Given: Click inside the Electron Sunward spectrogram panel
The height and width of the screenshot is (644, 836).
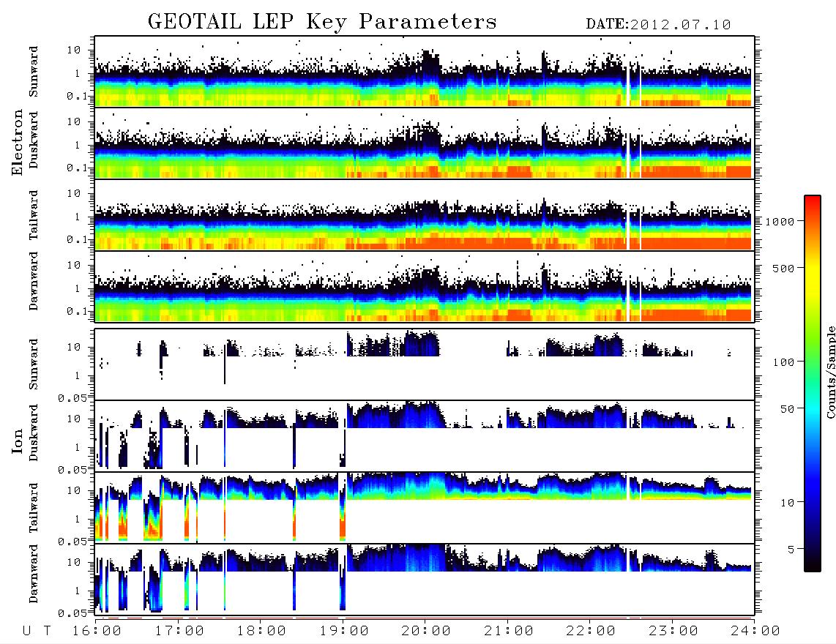Looking at the screenshot, I should [425, 72].
